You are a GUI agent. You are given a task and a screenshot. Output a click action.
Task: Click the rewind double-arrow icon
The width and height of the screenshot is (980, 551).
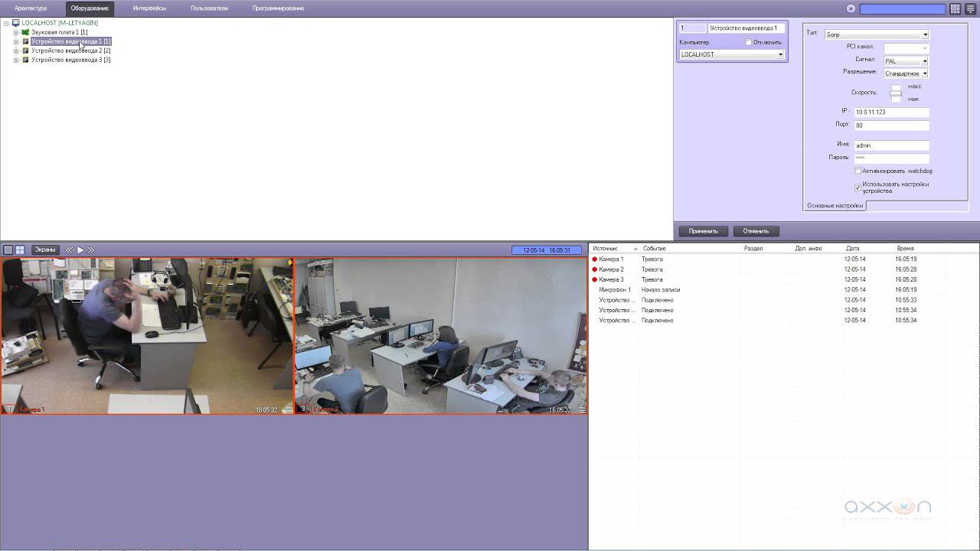(69, 250)
